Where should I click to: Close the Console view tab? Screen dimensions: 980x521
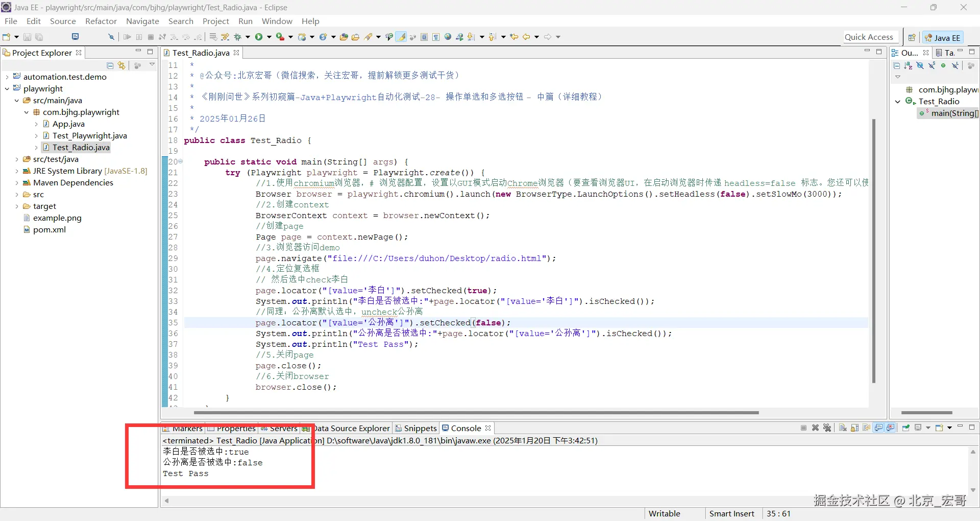coord(488,428)
